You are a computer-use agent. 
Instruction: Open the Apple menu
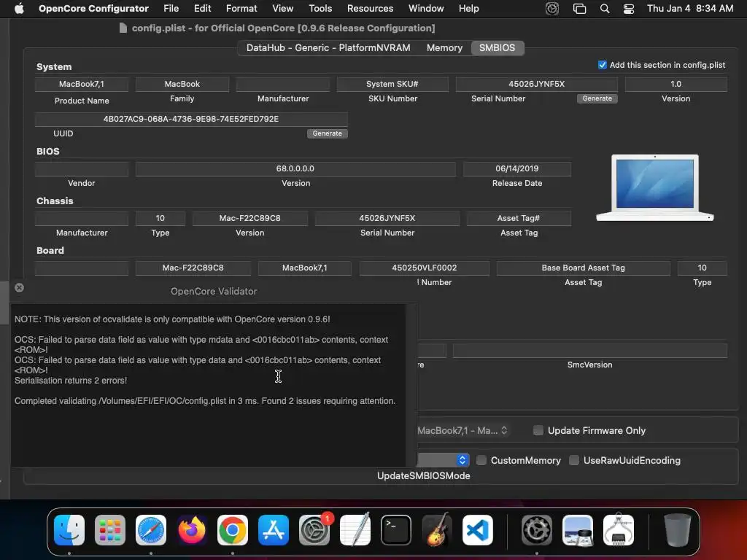tap(19, 8)
